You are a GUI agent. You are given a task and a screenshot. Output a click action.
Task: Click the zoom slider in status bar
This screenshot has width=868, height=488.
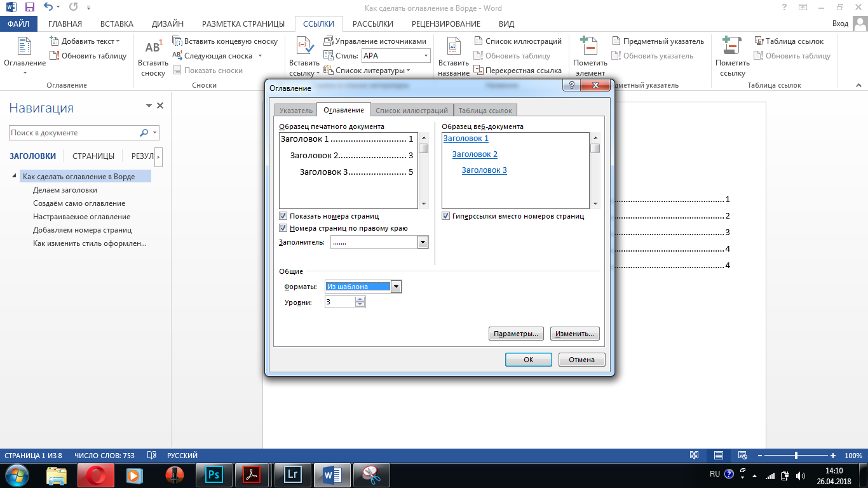point(796,456)
